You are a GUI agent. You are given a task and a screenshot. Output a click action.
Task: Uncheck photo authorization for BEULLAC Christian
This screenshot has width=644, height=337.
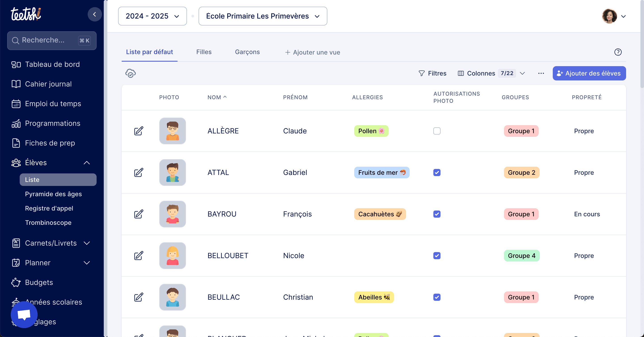437,297
